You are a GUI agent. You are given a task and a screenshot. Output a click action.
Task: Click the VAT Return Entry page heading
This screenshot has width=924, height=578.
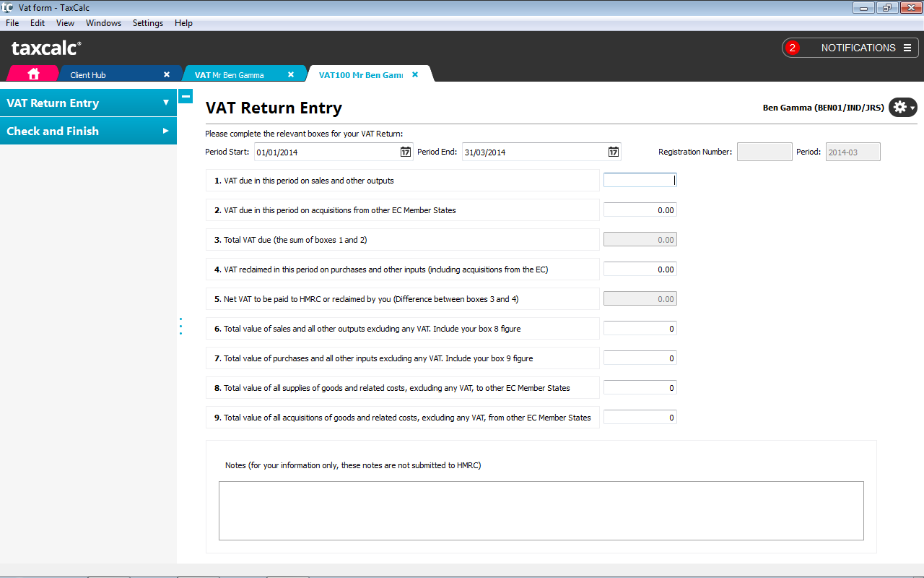tap(274, 108)
